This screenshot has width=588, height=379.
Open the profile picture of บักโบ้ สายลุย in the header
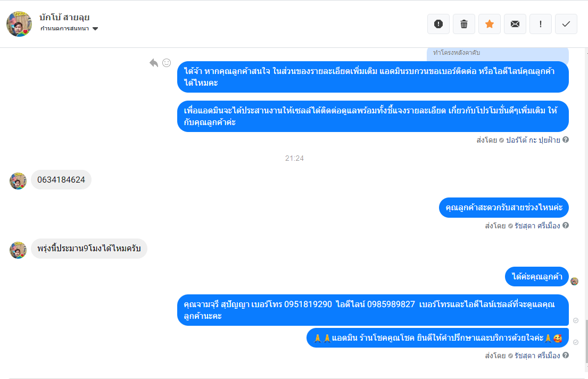pyautogui.click(x=19, y=24)
